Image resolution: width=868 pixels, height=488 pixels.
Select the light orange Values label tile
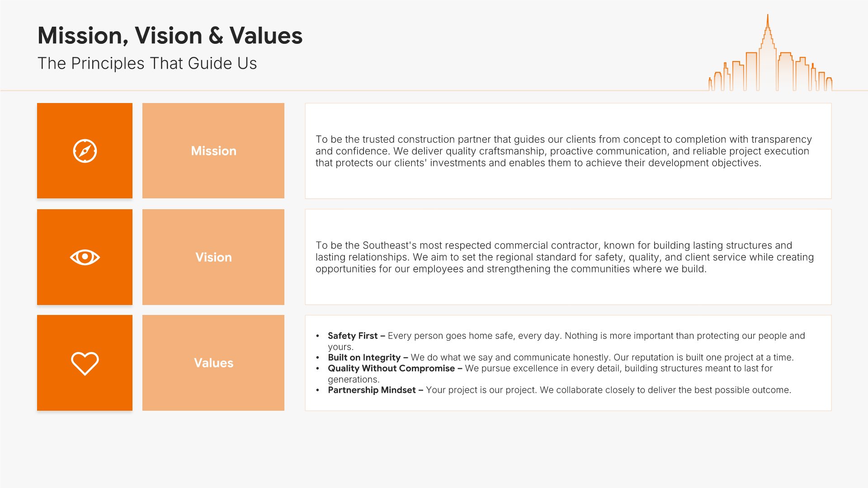coord(213,363)
